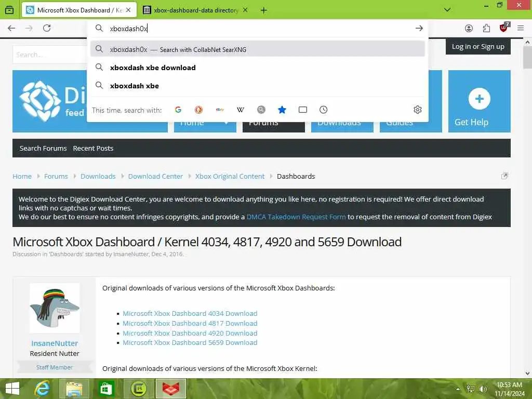Open Microsoft Xbox Dashboard 4817 Download
The width and height of the screenshot is (532, 399).
tap(190, 323)
